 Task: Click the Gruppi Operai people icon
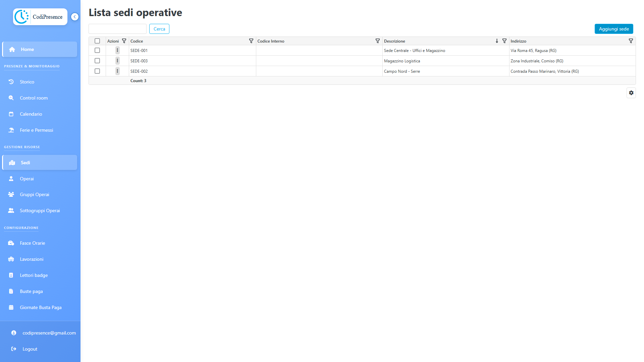tap(11, 194)
